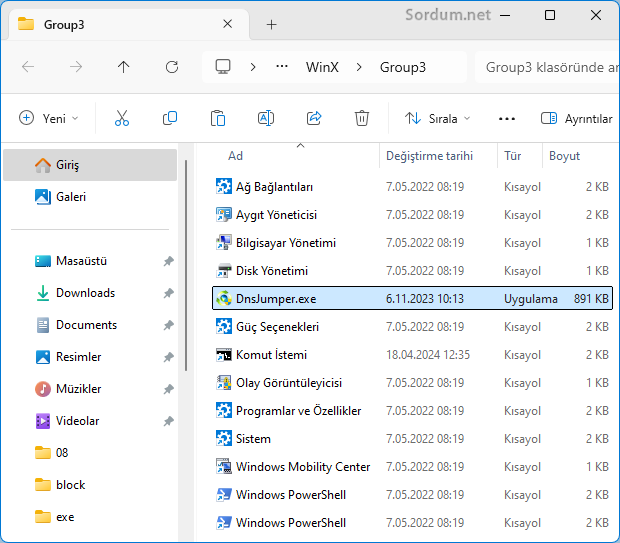Click the Komut İstemi shortcut icon
620x543 pixels.
click(224, 355)
